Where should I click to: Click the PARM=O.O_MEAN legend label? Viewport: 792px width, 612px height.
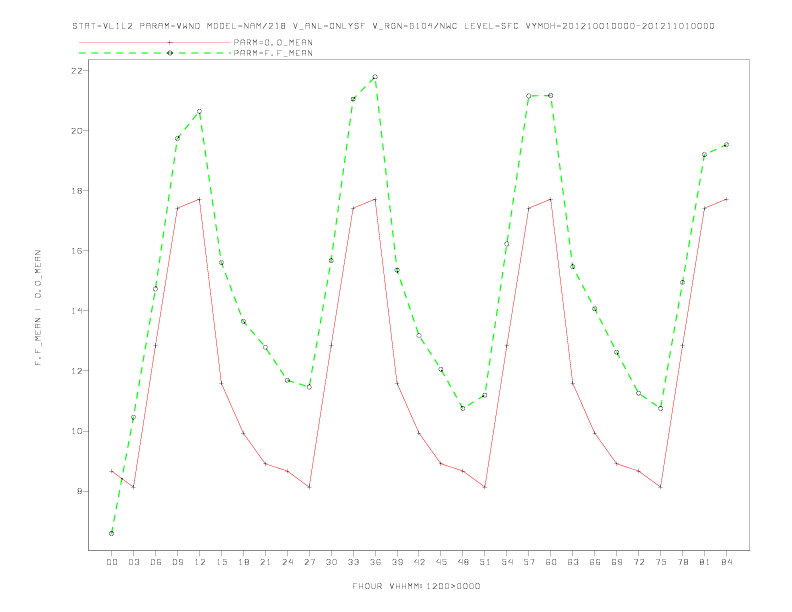tap(273, 42)
